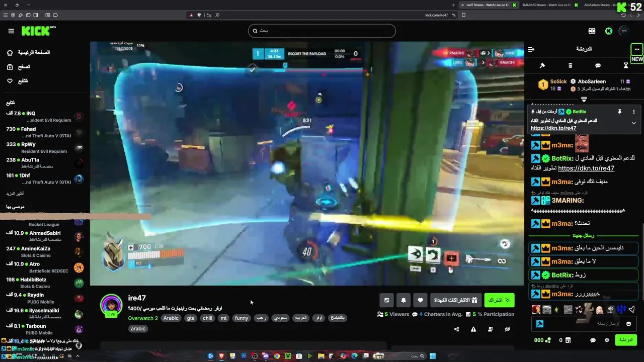Viewport: 644px width, 362px height.
Task: Open the chat three-dots options menu
Action: coord(637,49)
